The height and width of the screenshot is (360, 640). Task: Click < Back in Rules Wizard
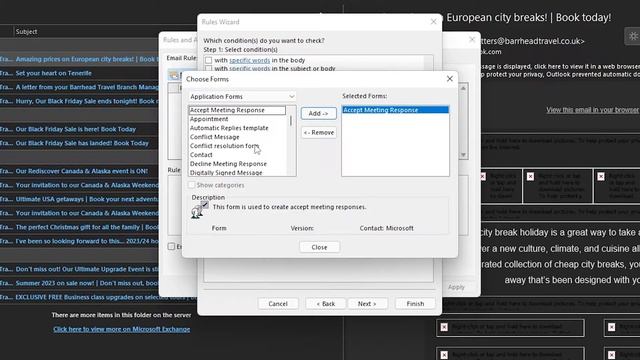(x=326, y=304)
